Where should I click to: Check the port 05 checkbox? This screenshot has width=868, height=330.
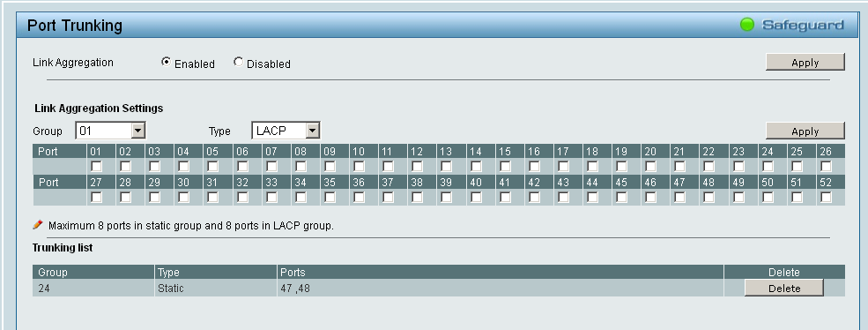[213, 167]
